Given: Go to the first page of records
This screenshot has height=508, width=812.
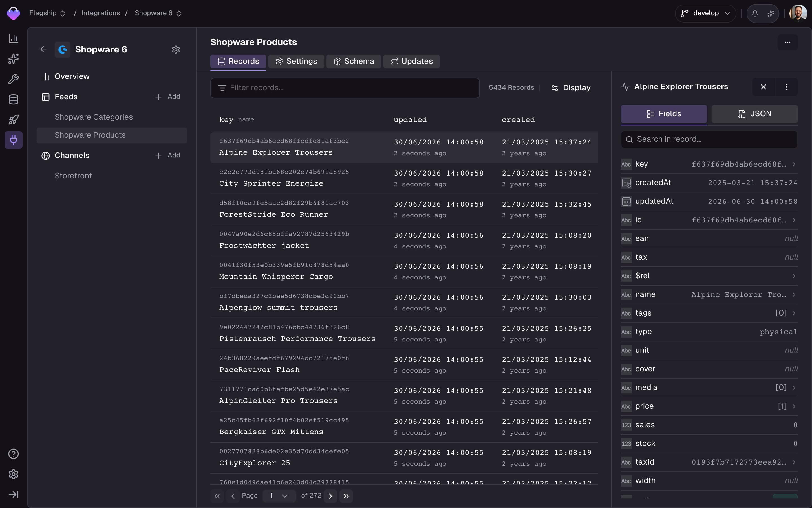Looking at the screenshot, I should (217, 496).
